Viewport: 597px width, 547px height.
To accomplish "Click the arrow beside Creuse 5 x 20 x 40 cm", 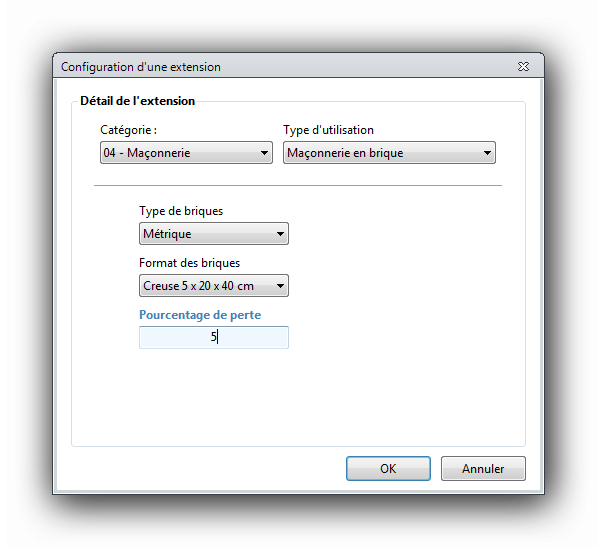I will [x=280, y=286].
